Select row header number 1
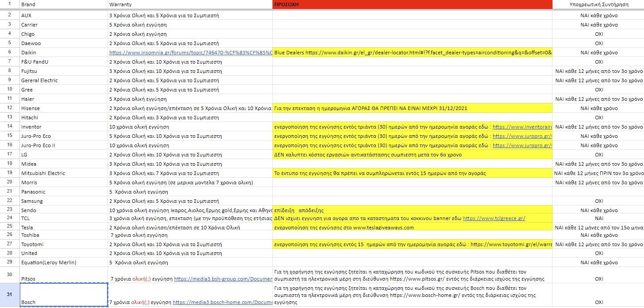This screenshot has width=644, height=308. 10,4
